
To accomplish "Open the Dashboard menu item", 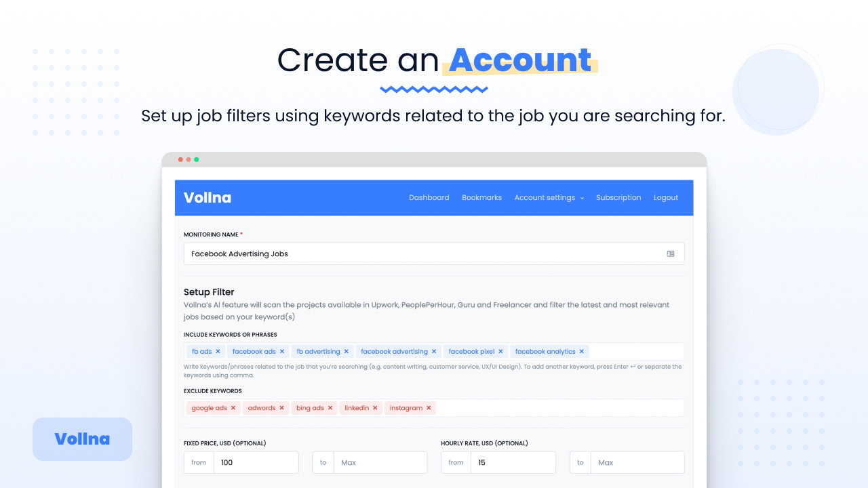I will pos(429,198).
